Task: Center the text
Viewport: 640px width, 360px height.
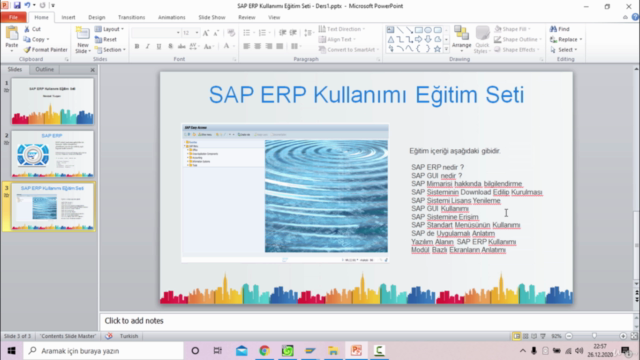Action: [x=258, y=47]
